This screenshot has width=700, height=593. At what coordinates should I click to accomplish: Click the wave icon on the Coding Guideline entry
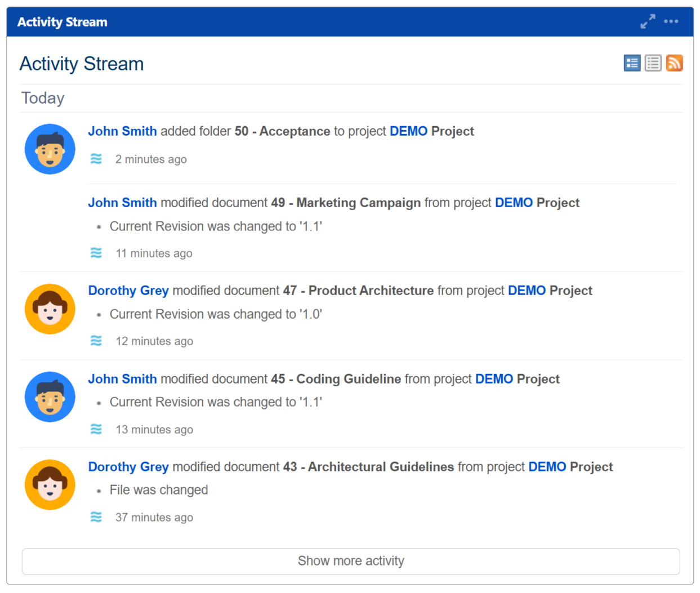[x=96, y=429]
